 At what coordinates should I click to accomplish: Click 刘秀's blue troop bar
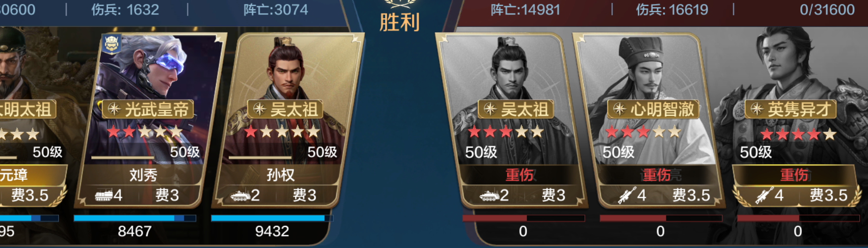[x=135, y=218]
